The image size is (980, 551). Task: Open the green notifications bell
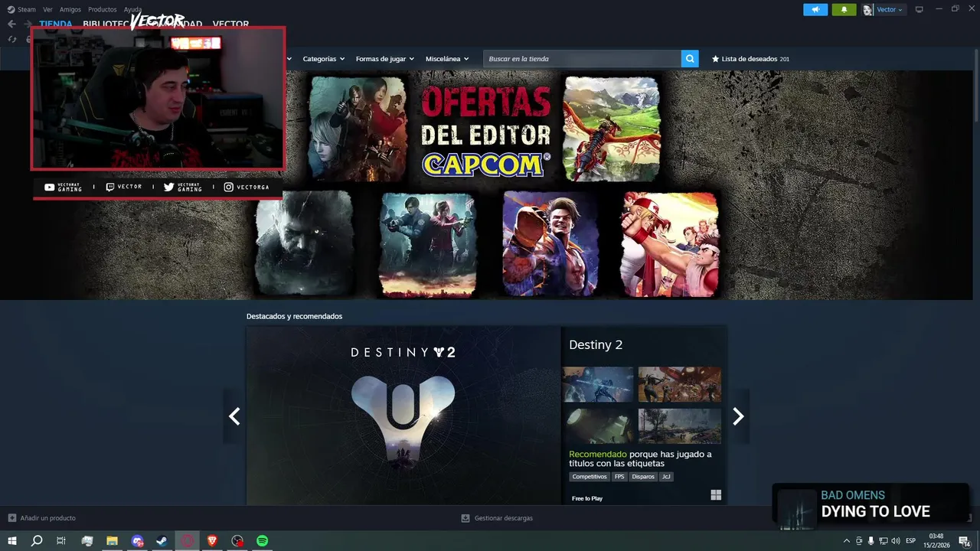click(x=844, y=10)
